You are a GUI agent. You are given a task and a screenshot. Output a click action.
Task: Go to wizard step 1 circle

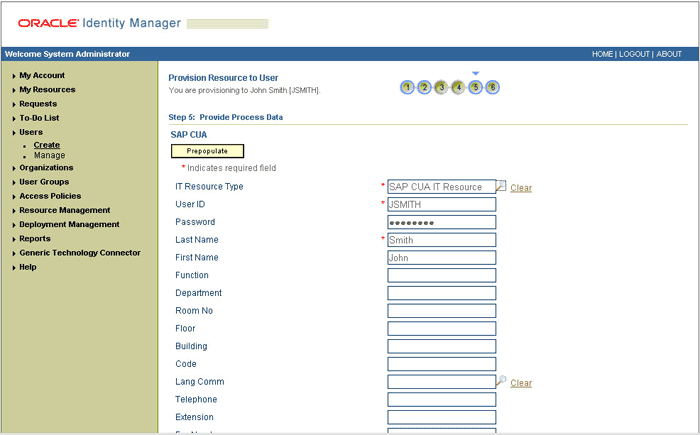[407, 87]
